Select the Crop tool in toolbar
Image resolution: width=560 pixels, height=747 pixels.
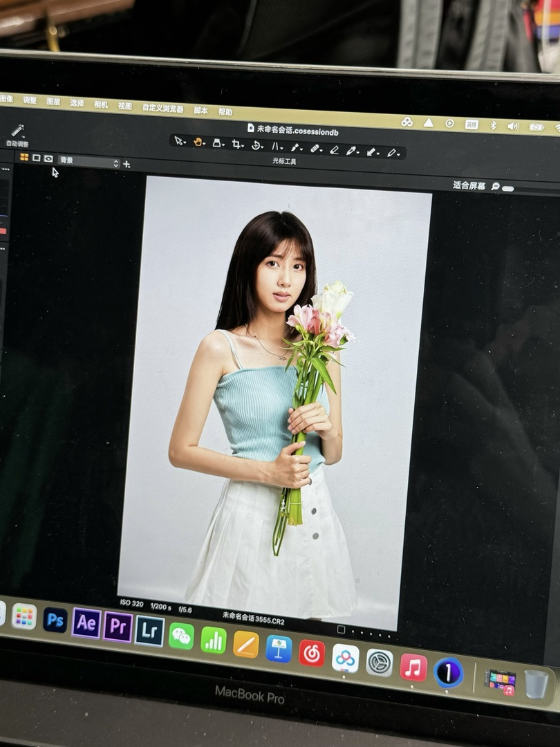236,145
